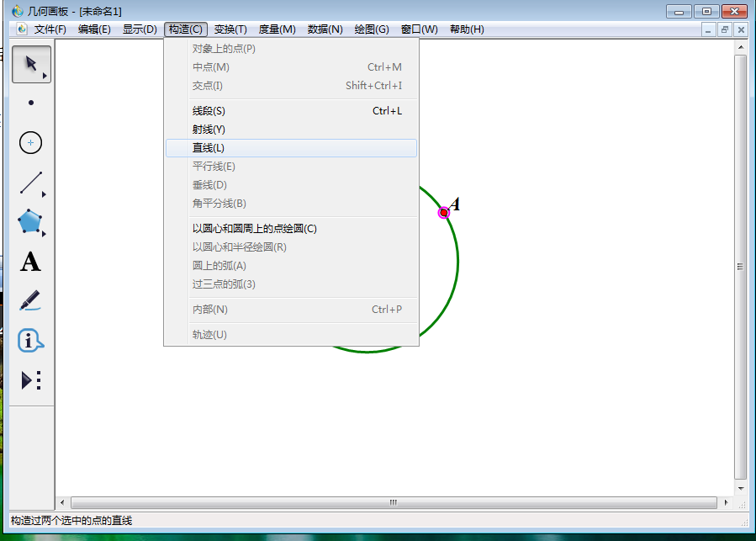This screenshot has width=756, height=541.
Task: Select the marker pen tool
Action: [30, 301]
